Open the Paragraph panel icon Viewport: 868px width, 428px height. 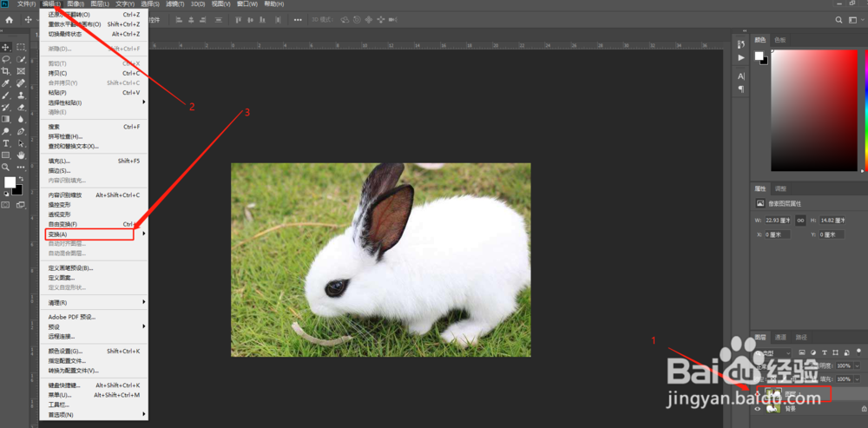741,89
